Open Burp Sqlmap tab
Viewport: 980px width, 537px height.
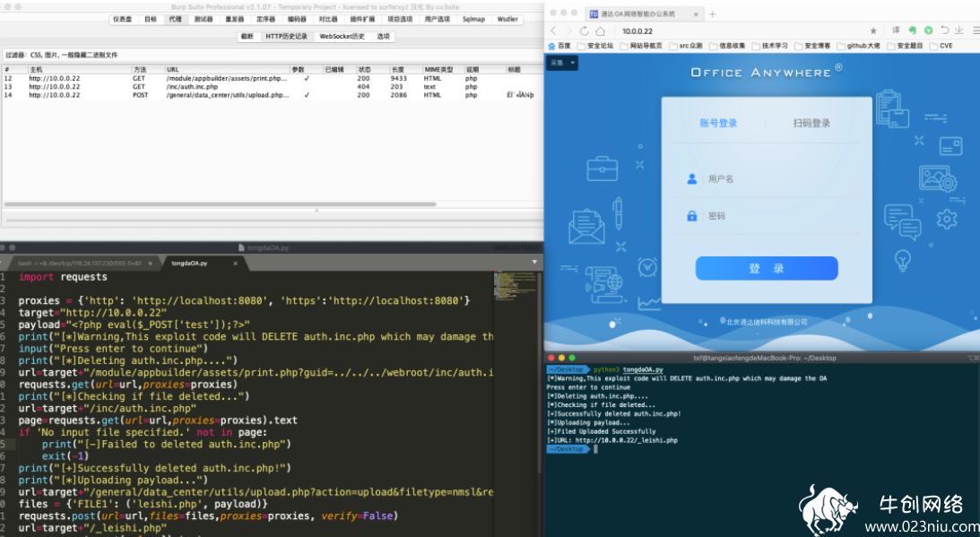[x=473, y=20]
